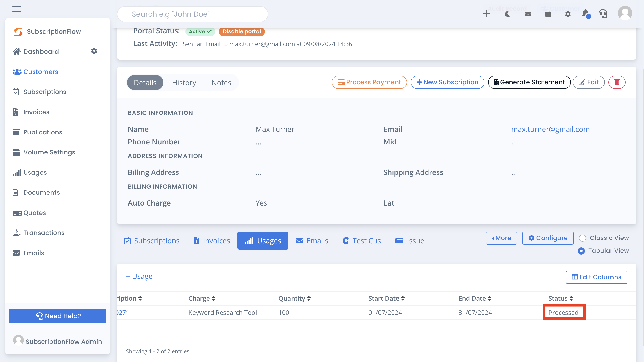Image resolution: width=644 pixels, height=362 pixels.
Task: Open the calendar icon in header
Action: (548, 14)
